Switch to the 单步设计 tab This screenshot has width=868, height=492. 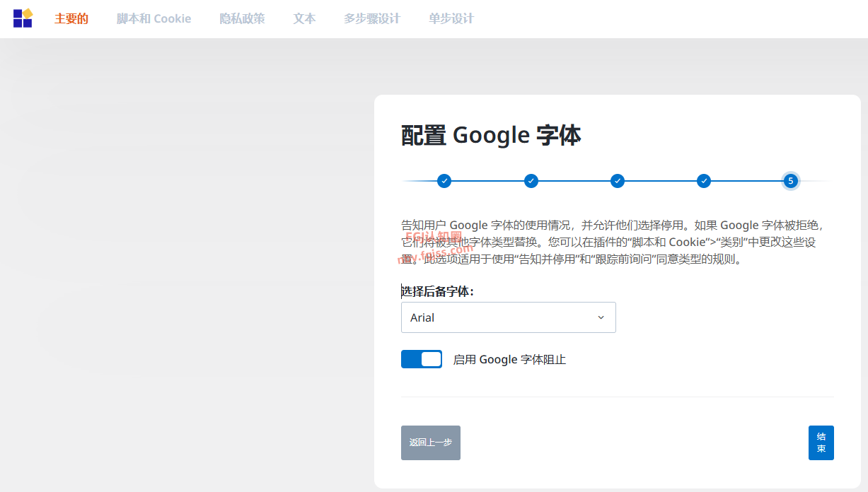tap(451, 18)
